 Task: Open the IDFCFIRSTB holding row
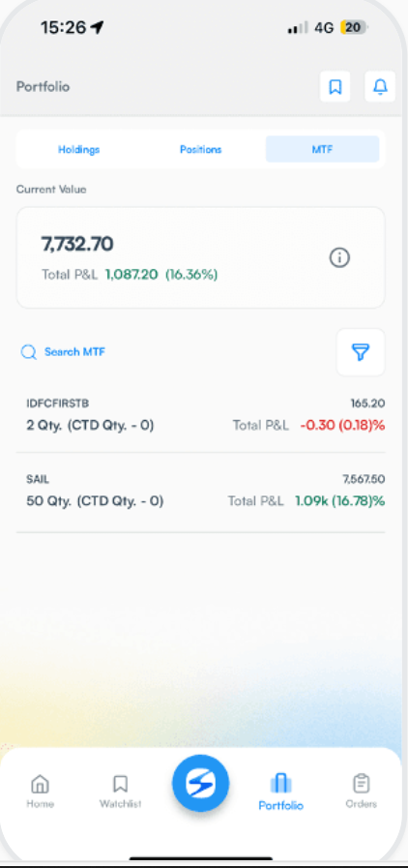point(200,415)
